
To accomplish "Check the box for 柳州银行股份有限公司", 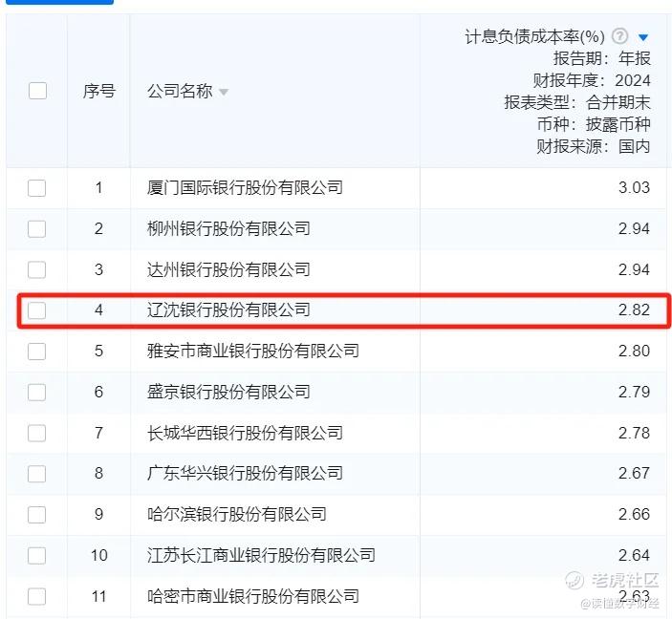I will [x=37, y=228].
